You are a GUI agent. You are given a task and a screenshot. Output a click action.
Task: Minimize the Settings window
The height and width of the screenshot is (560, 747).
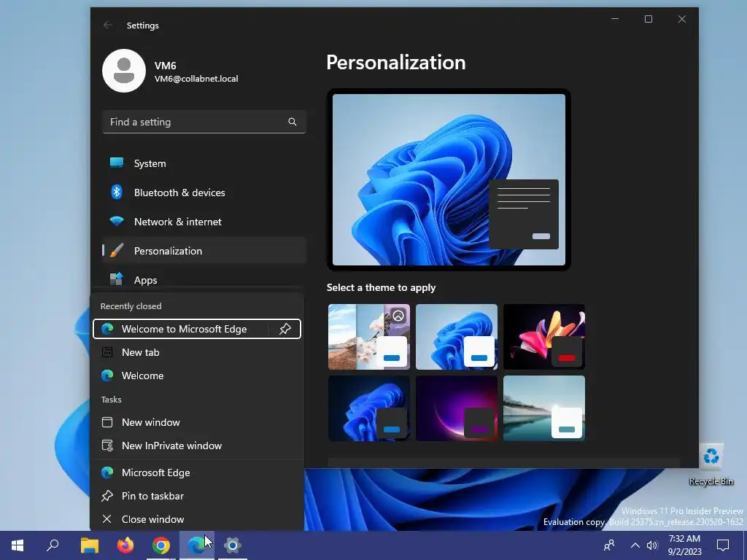[615, 19]
